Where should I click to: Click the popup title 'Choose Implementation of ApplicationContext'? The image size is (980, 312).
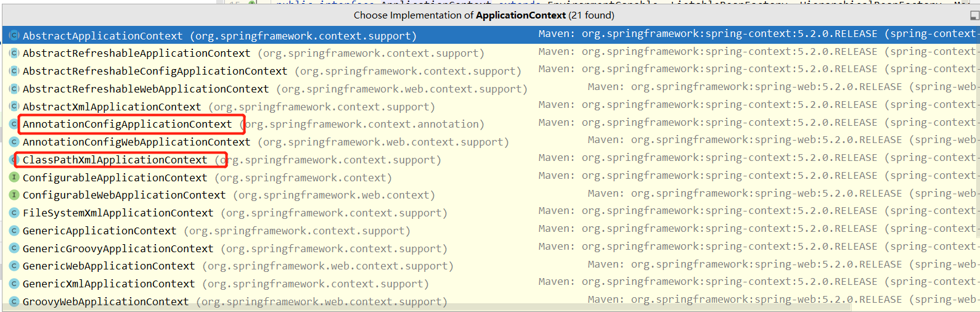484,15
